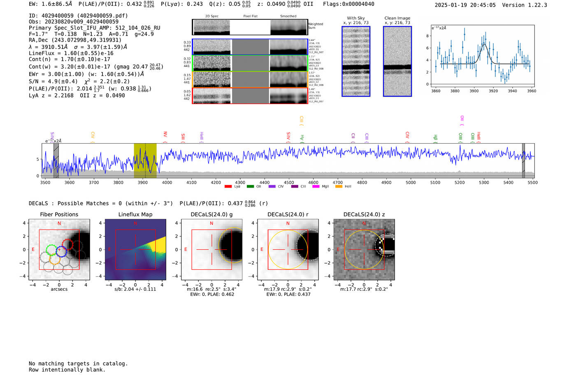Click the red CIV line marker near 5000Å
576x392 pixels.
coord(407,137)
